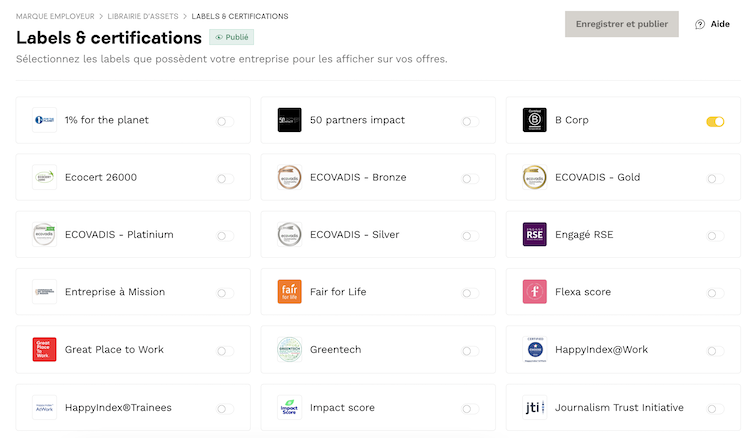Click the ECOVADIS Silver medal icon
This screenshot has height=438, width=750.
[x=289, y=235]
